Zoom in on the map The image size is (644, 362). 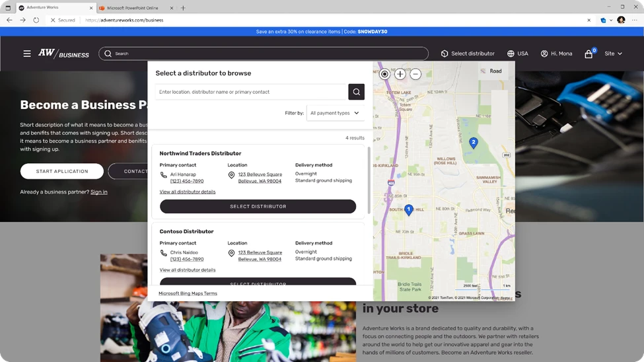(400, 74)
